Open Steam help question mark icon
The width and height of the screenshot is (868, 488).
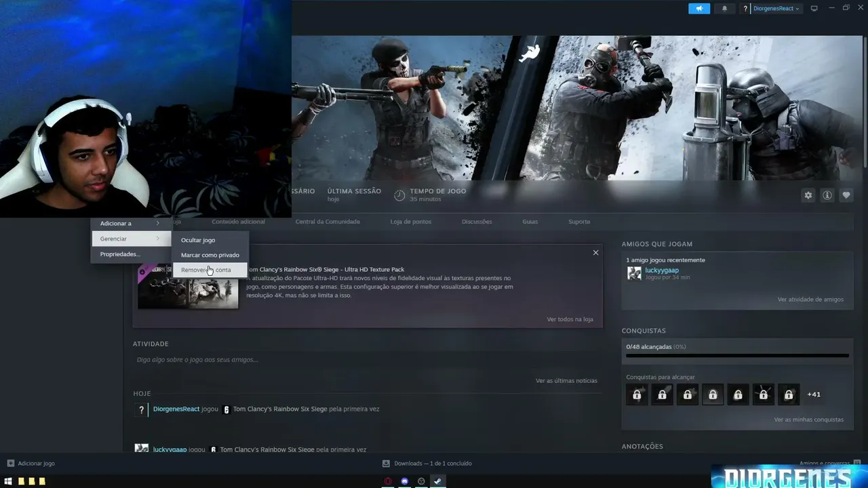pos(745,9)
